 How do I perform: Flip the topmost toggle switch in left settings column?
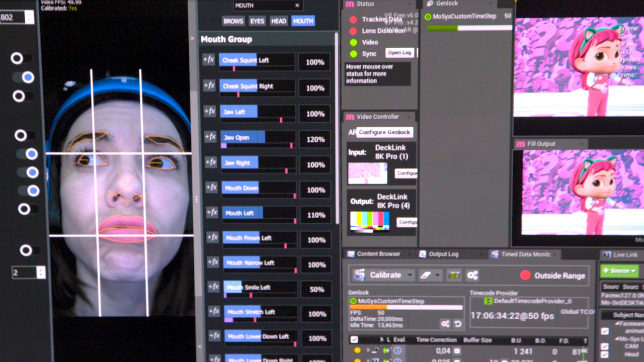pos(22,58)
